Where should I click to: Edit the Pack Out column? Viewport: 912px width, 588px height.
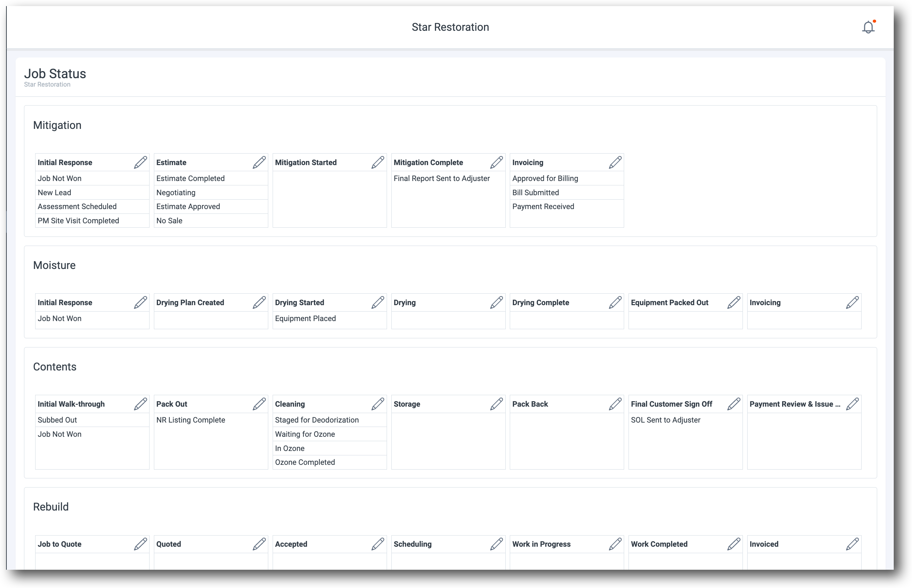tap(259, 404)
